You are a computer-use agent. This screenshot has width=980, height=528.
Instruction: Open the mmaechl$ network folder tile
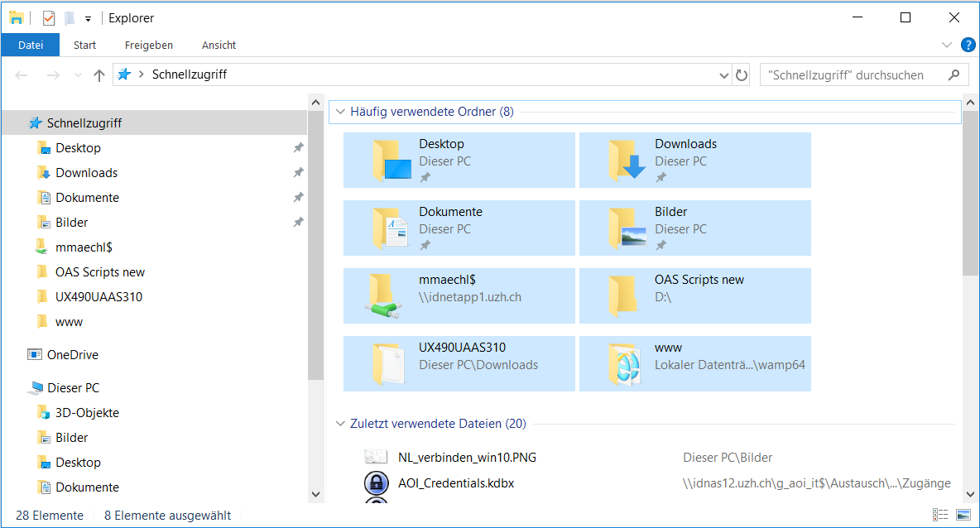459,296
